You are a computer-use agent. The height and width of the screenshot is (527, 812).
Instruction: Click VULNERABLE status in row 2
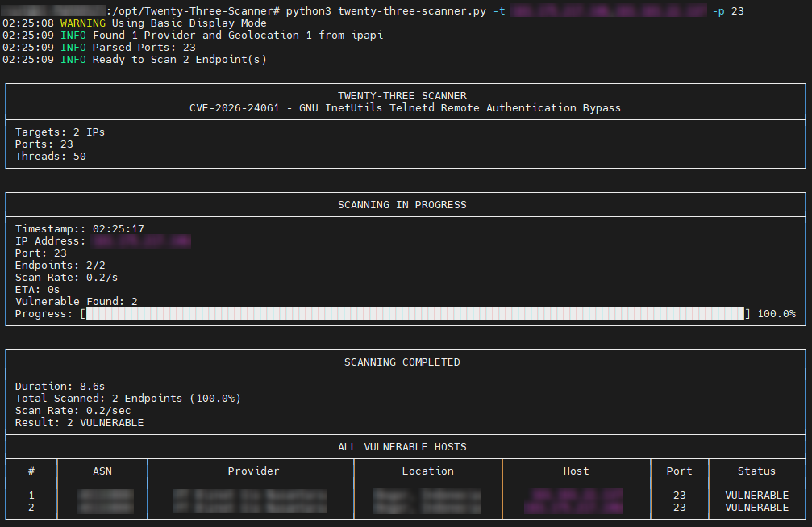(756, 508)
